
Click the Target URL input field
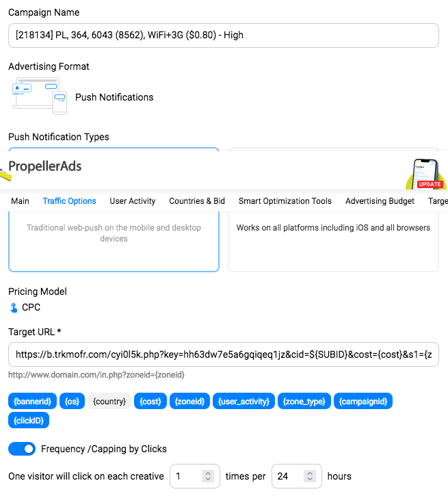[x=224, y=354]
